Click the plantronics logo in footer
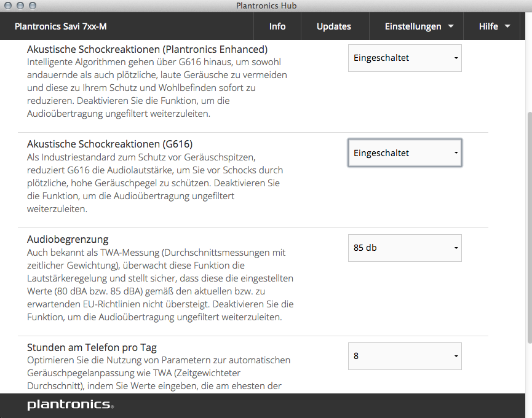Screen dimensions: 532x418 pos(71,404)
